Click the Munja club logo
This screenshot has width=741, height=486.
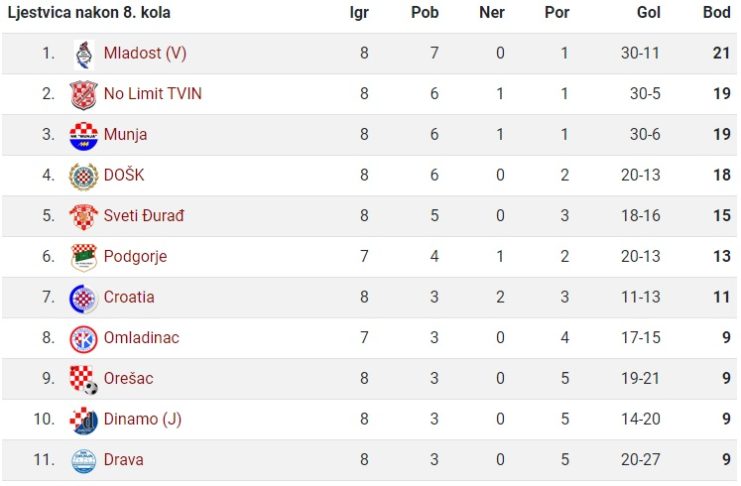[x=84, y=136]
